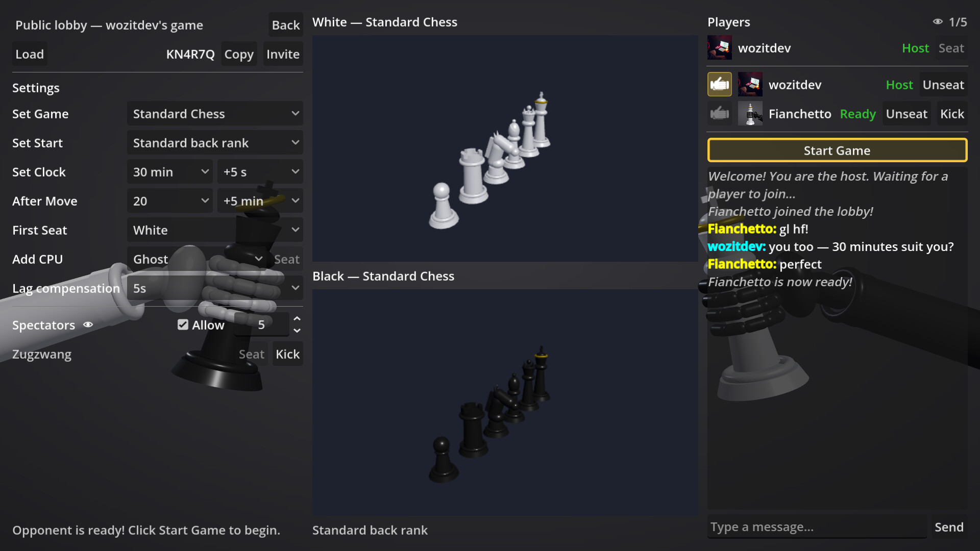
Task: Click 'Standard back rank' caption below previews
Action: 370,530
